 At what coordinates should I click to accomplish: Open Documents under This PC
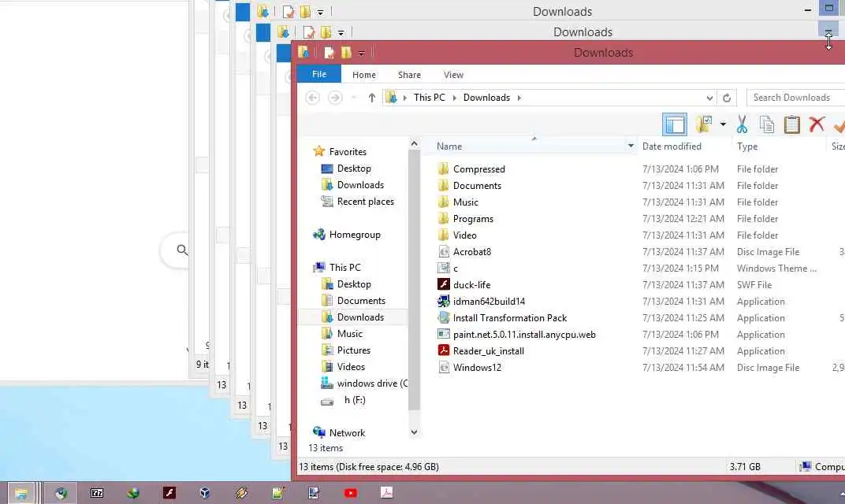[x=360, y=301]
